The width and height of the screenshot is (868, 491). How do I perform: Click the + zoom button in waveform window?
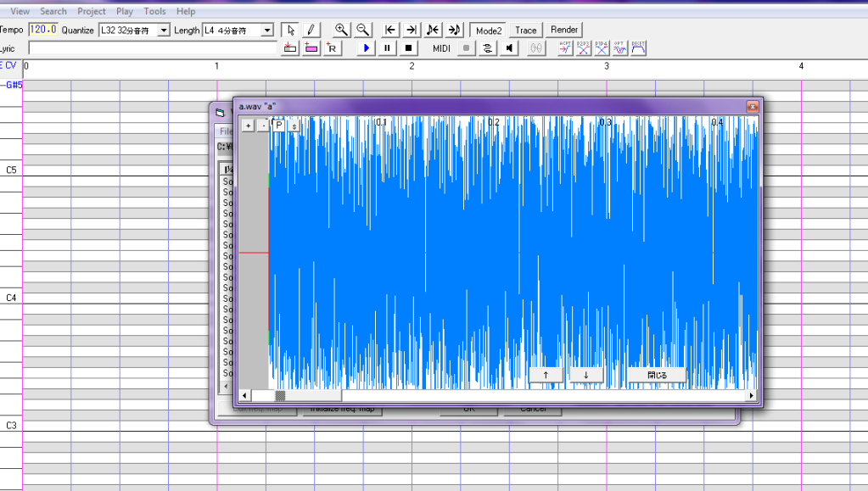tap(248, 126)
